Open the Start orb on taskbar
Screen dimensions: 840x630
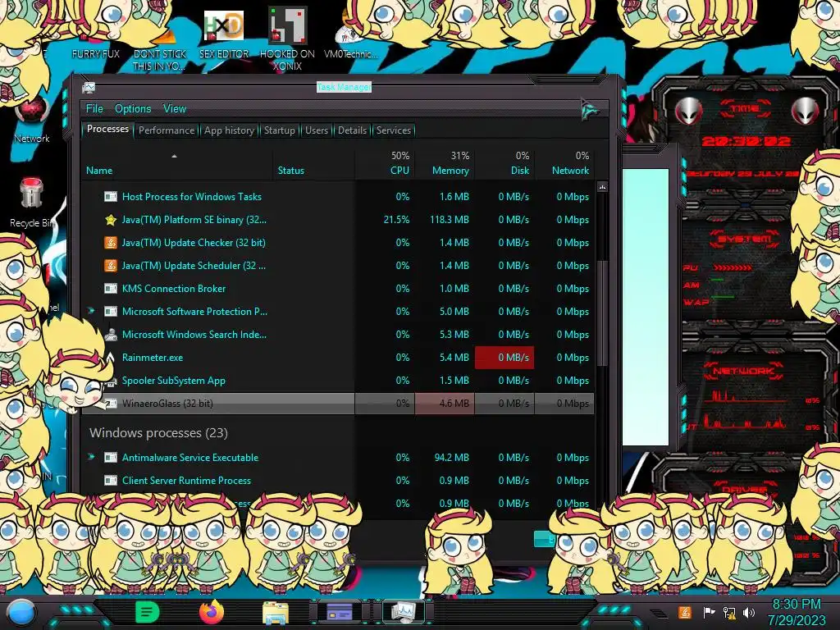(21, 613)
